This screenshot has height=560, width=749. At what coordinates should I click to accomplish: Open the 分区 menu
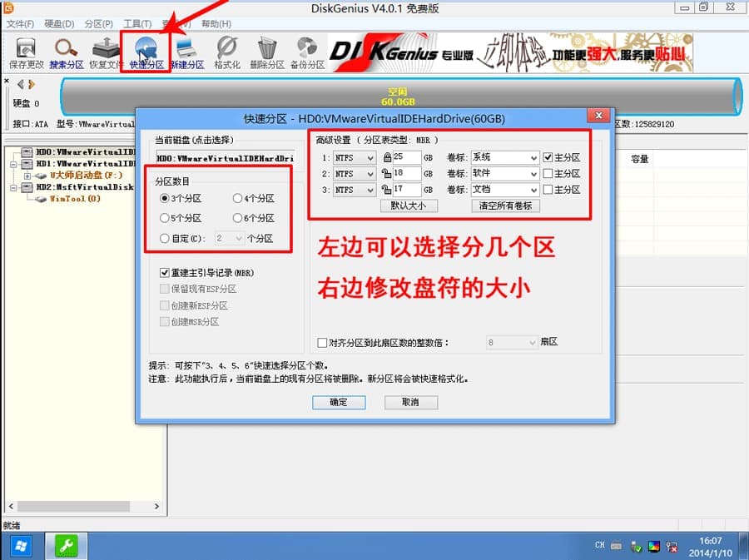pyautogui.click(x=98, y=23)
